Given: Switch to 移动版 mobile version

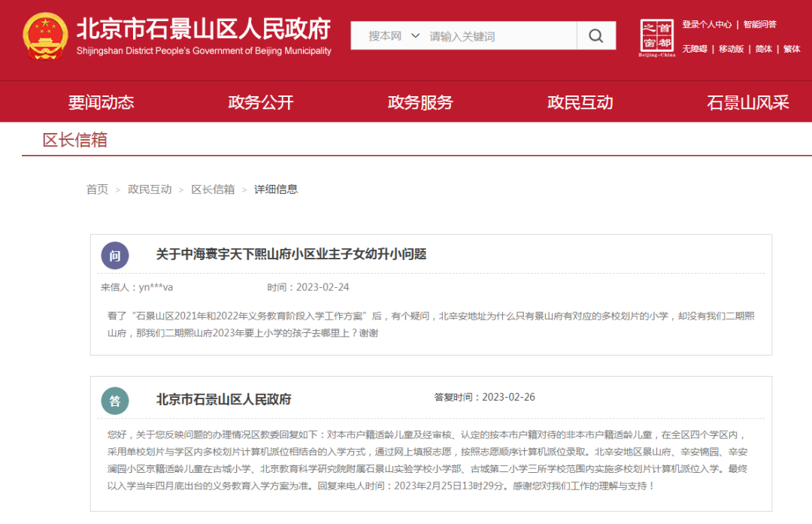Looking at the screenshot, I should tap(732, 49).
